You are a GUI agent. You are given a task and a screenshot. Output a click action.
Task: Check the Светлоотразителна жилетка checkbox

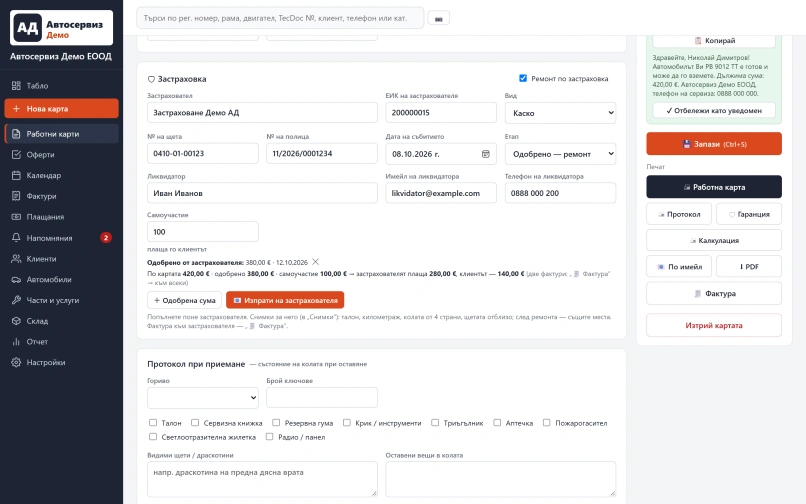pyautogui.click(x=153, y=437)
